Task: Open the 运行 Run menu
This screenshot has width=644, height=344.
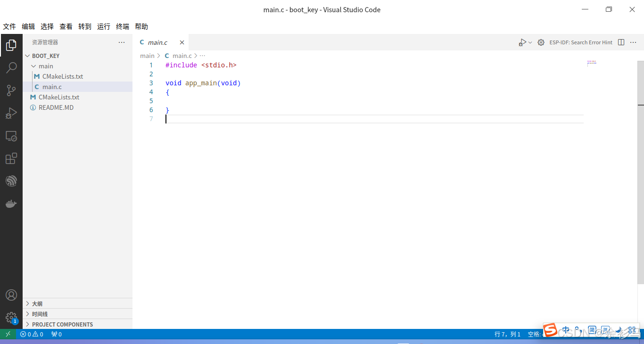Action: tap(104, 26)
